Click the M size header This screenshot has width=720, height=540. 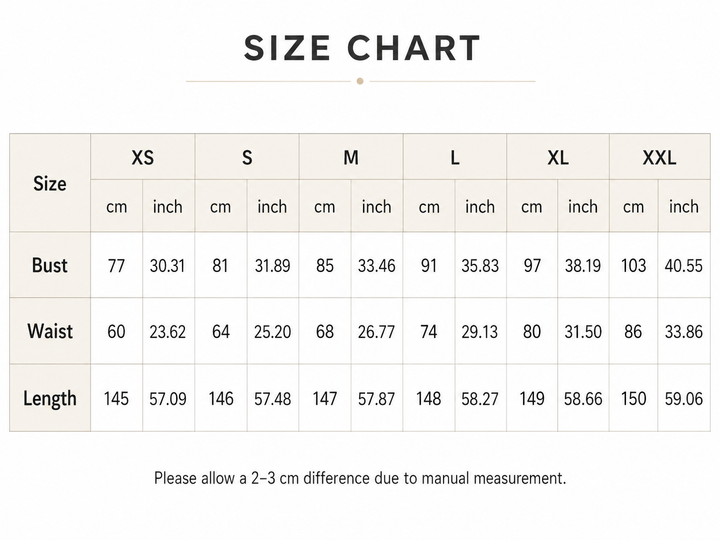click(351, 157)
